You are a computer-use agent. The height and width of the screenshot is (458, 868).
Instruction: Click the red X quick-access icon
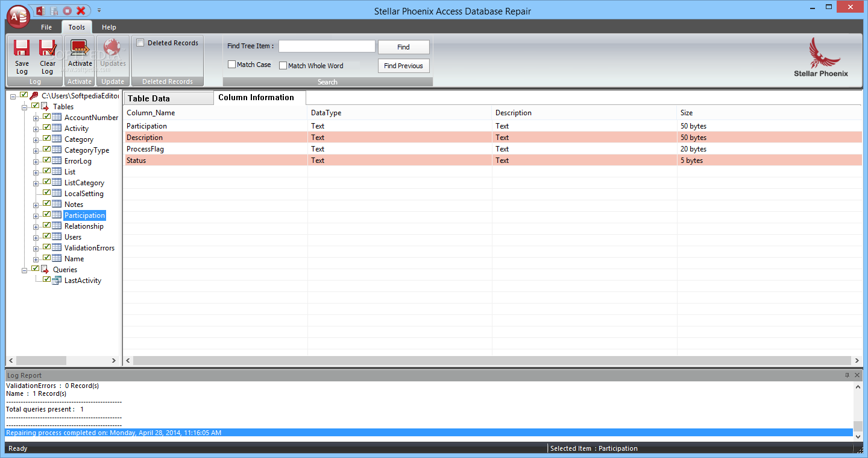pos(81,10)
